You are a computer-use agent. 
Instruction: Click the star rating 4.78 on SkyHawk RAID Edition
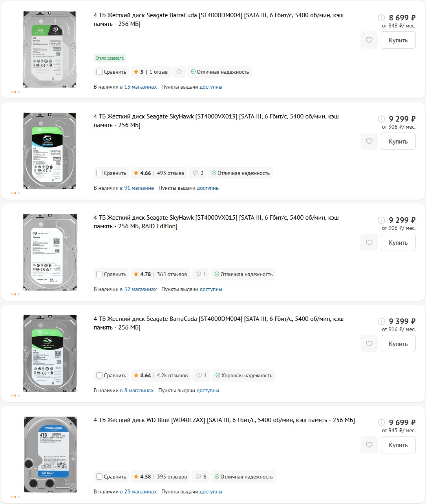(142, 274)
